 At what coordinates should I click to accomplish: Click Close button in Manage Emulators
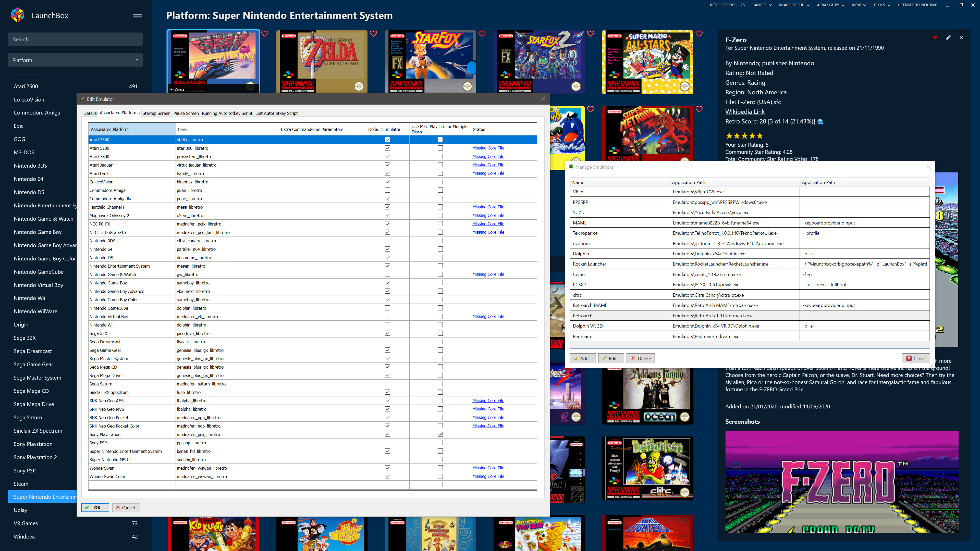(x=916, y=358)
